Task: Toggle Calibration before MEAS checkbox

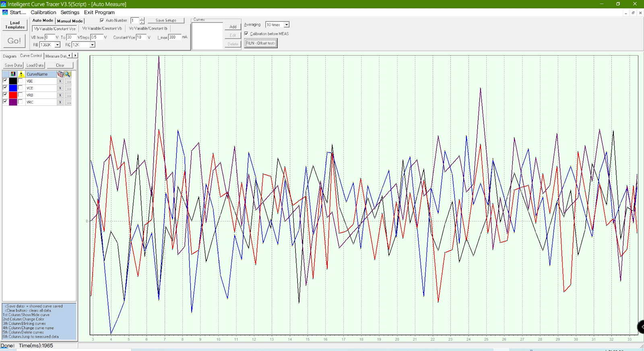Action: point(246,34)
